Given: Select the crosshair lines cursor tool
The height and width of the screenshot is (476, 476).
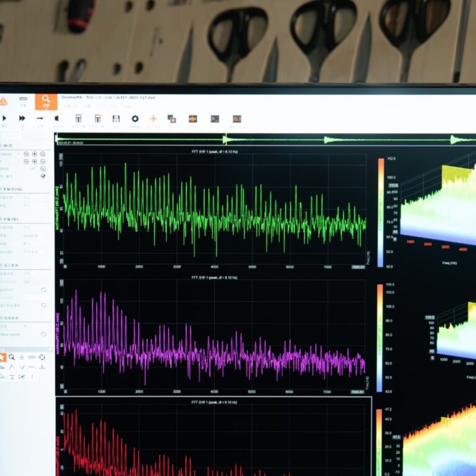Looking at the screenshot, I should [x=22, y=358].
